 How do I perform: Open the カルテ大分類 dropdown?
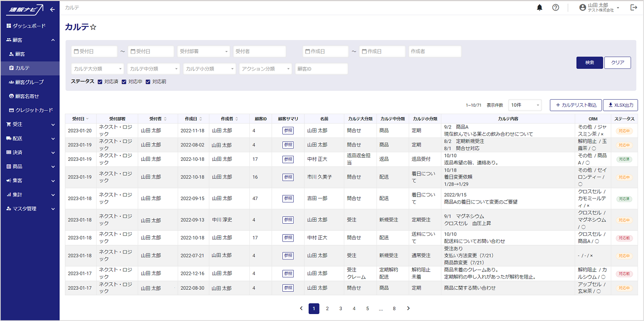(98, 69)
